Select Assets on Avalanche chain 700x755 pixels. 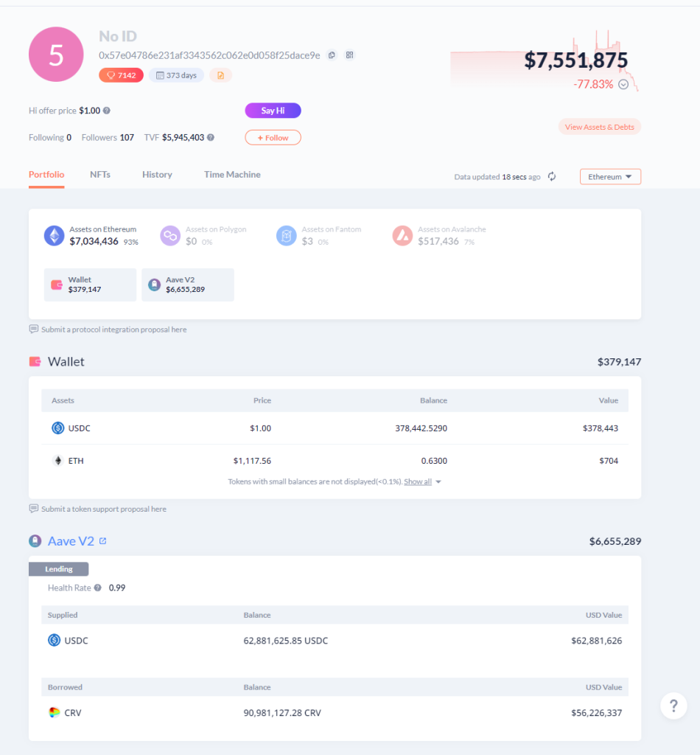coord(439,236)
